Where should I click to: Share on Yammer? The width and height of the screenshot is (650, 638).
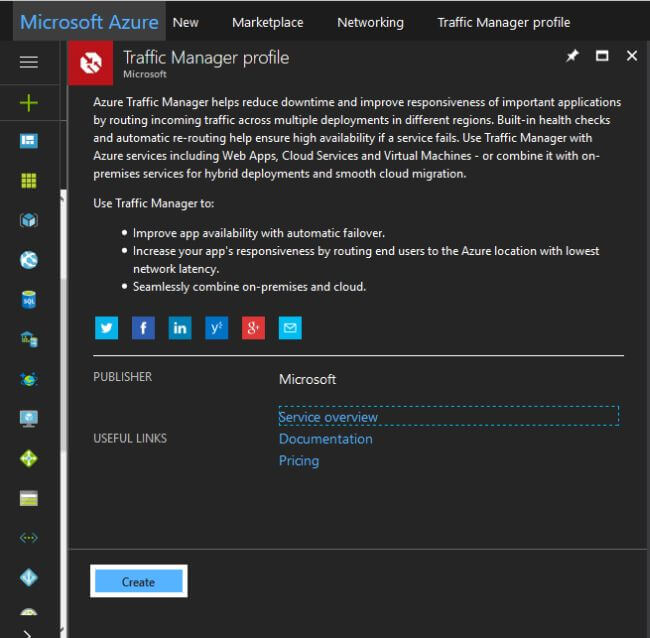[217, 328]
